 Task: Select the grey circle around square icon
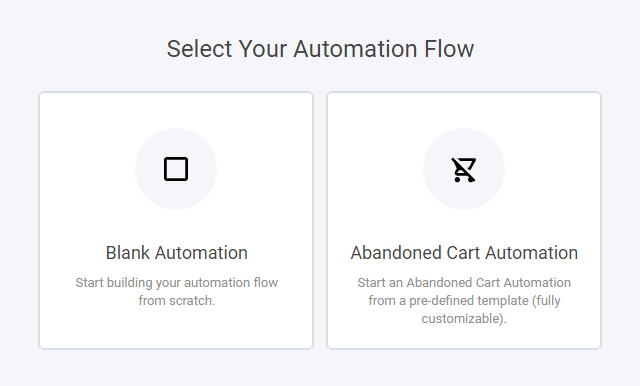[176, 169]
